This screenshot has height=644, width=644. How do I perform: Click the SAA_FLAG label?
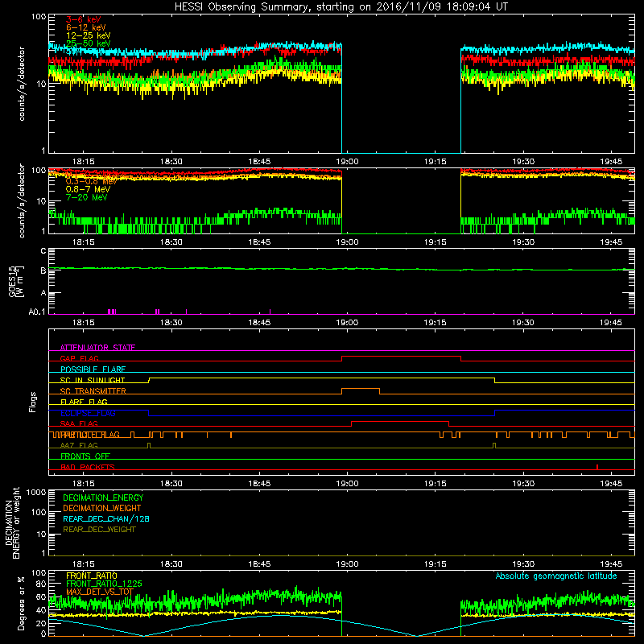coord(79,424)
